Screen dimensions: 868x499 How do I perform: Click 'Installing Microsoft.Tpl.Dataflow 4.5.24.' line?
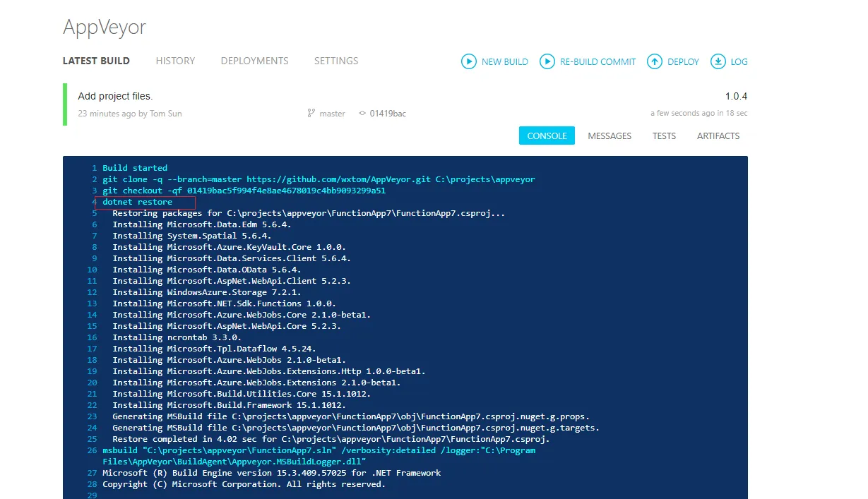click(215, 349)
